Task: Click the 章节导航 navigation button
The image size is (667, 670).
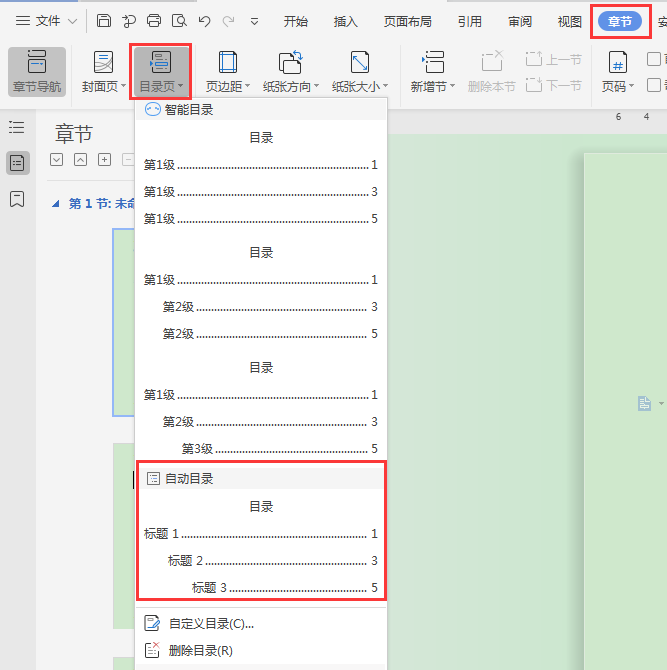Action: (37, 71)
